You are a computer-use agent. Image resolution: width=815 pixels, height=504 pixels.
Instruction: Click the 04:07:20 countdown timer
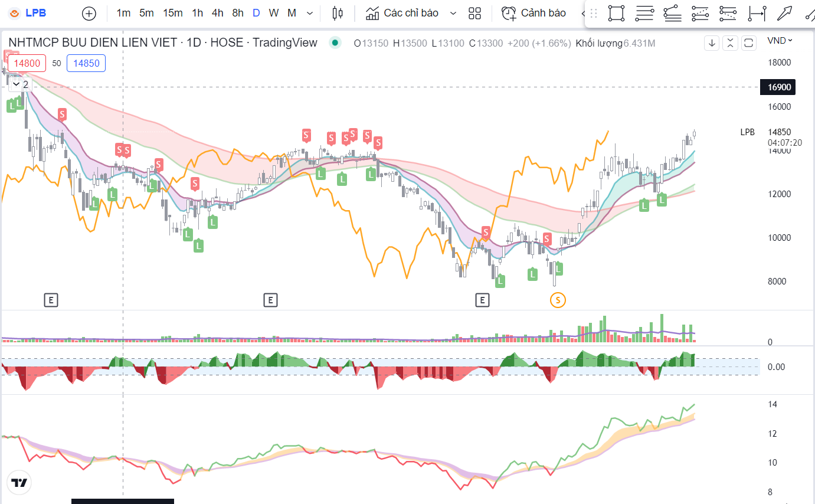click(x=785, y=142)
